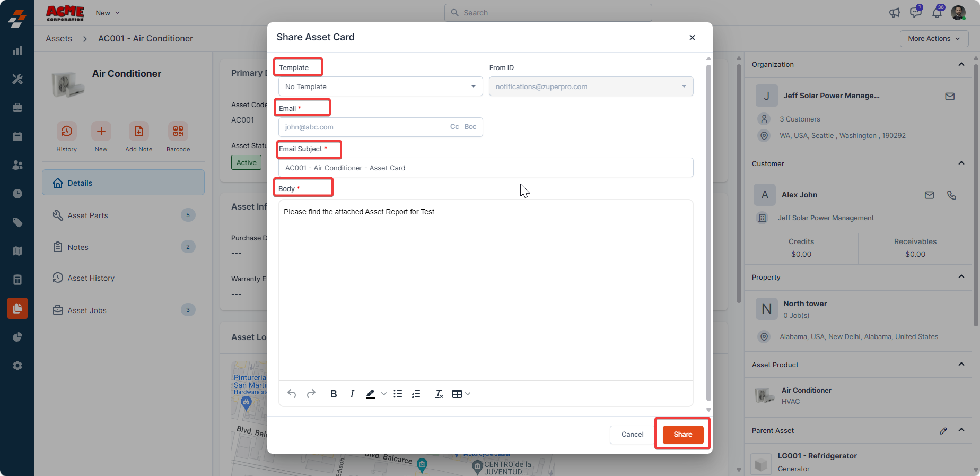Toggle bulleted list in body editor
Viewport: 980px width, 476px height.
pyautogui.click(x=398, y=394)
